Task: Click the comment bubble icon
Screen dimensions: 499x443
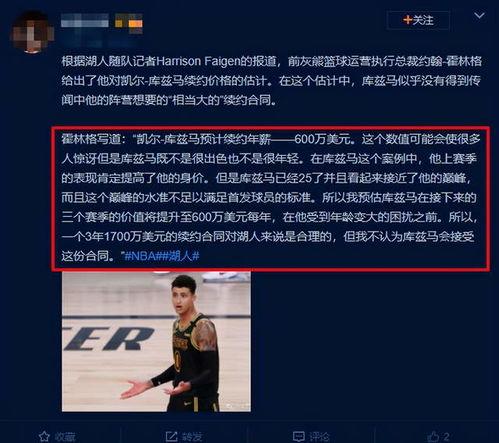Action: (x=298, y=436)
